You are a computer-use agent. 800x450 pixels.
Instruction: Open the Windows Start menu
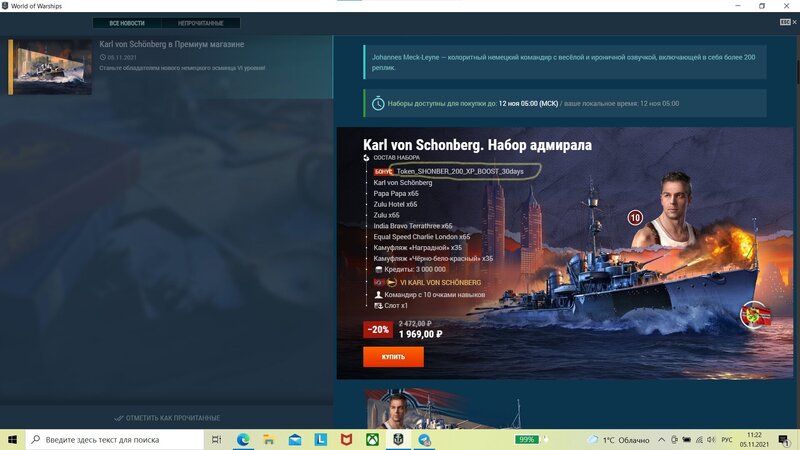[12, 439]
